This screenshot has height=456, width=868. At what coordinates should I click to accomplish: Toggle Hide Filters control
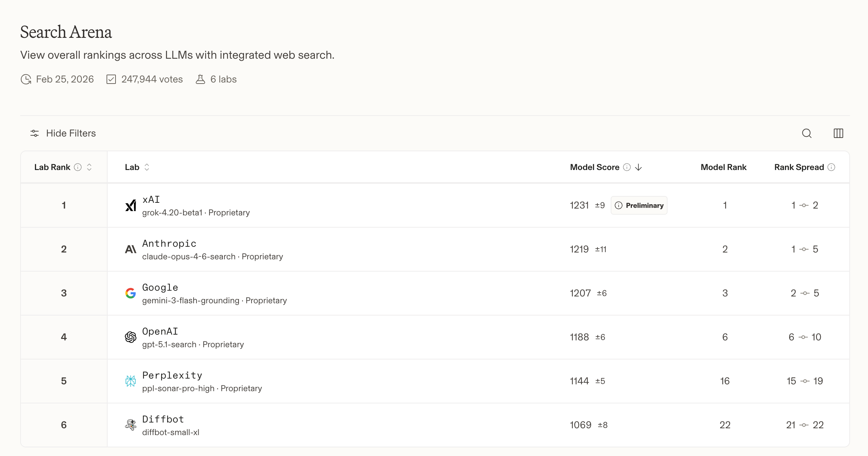coord(63,133)
